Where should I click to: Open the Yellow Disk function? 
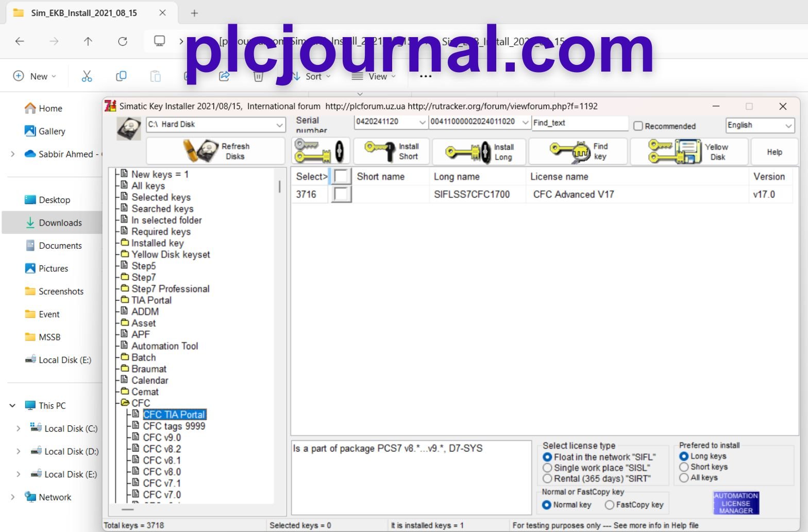(689, 151)
